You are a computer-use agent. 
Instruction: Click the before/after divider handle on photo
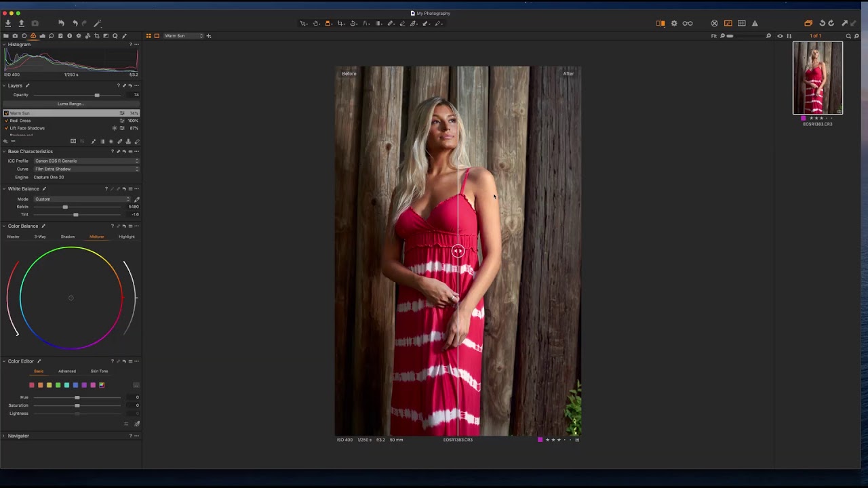458,251
